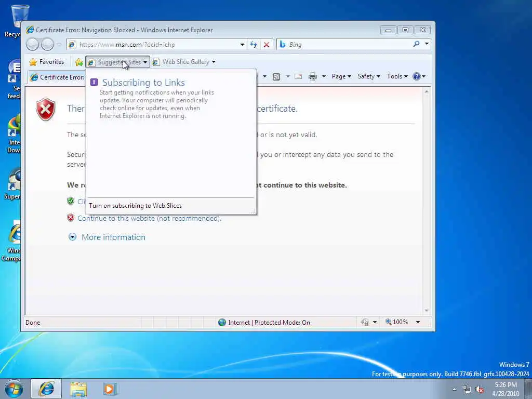Click the red Stop loading icon
532x399 pixels.
pyautogui.click(x=267, y=45)
